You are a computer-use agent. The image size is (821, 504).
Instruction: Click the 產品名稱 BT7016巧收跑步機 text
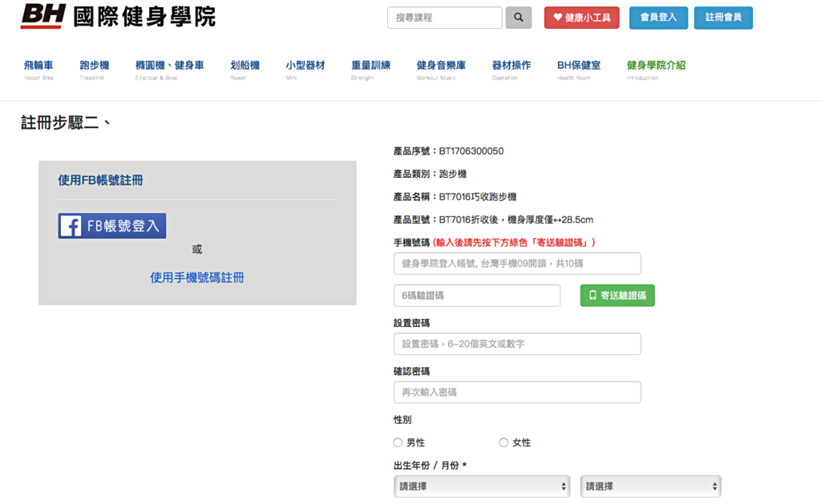coord(455,197)
